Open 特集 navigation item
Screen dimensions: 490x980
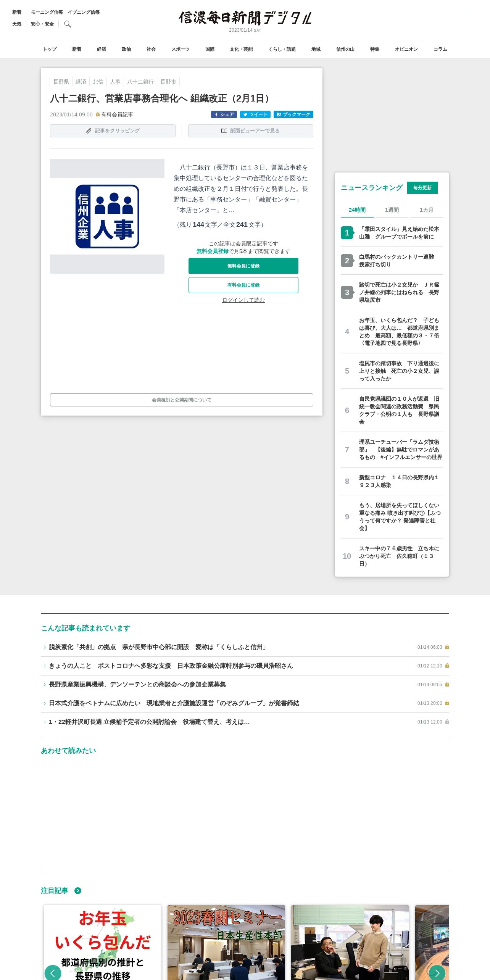click(375, 49)
